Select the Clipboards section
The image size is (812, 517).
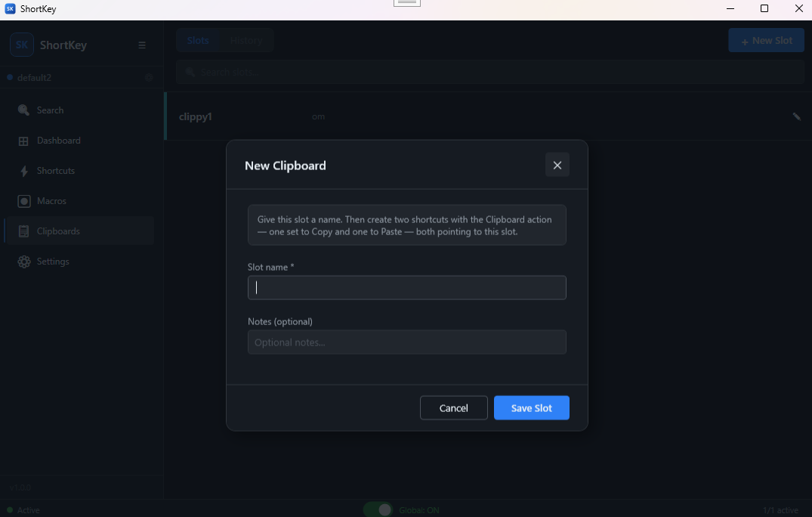click(x=60, y=231)
